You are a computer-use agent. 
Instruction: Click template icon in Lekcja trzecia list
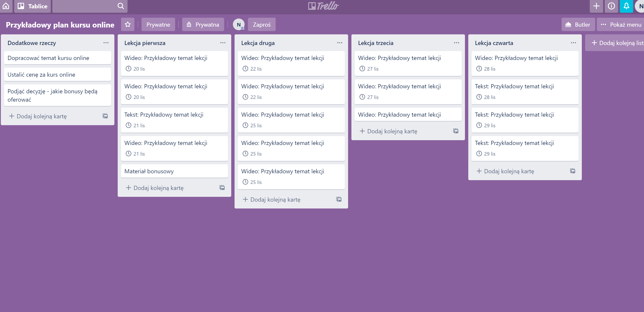(456, 131)
